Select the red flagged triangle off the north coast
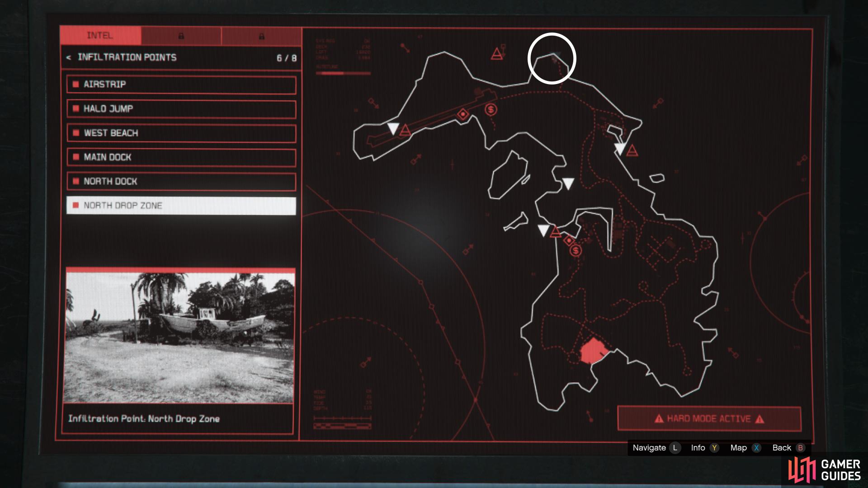 [497, 53]
